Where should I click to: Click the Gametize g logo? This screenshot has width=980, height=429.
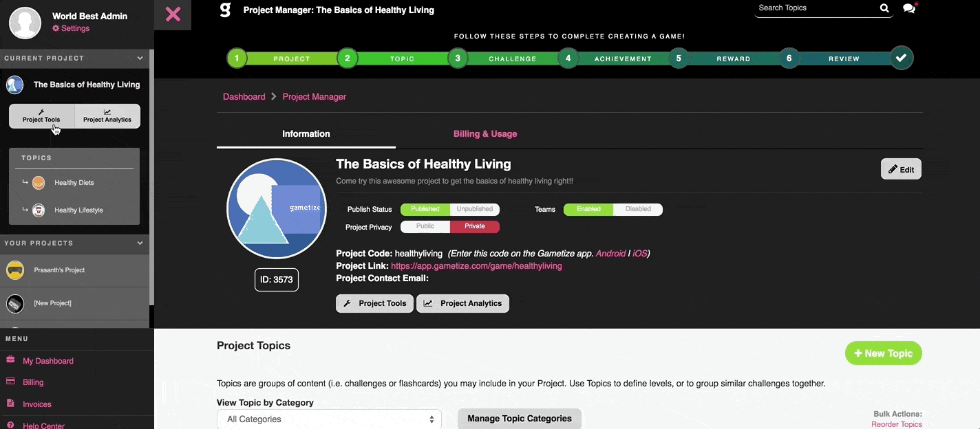coord(225,10)
